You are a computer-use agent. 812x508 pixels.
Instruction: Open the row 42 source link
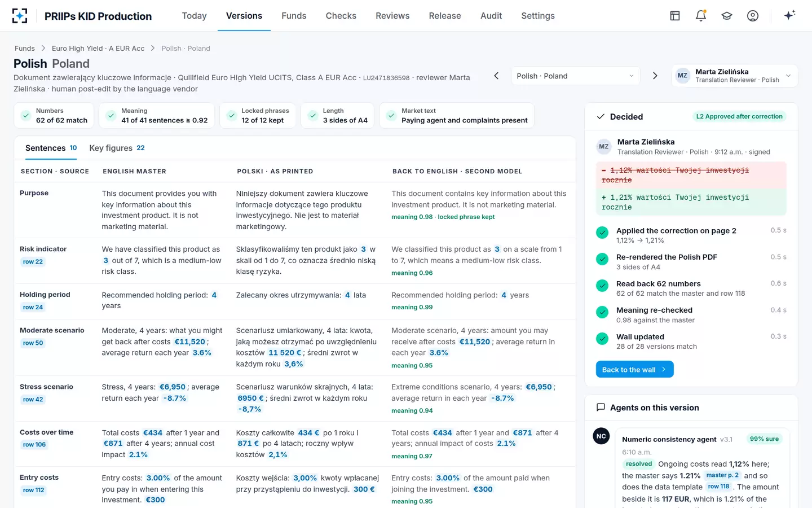tap(33, 400)
